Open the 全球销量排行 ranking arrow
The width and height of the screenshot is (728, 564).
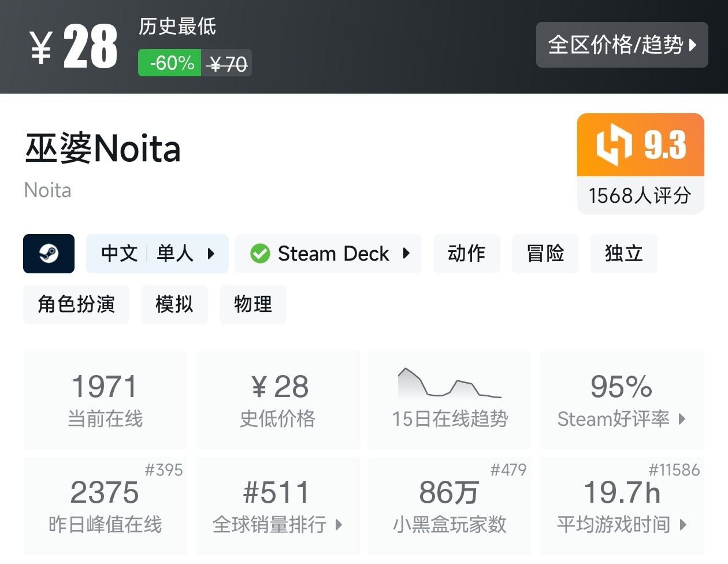[x=339, y=525]
